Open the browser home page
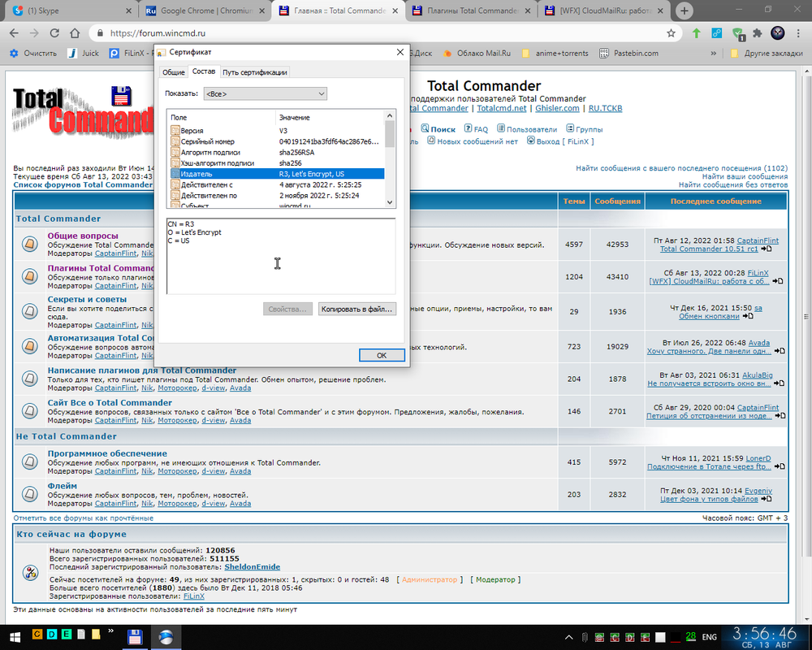 [75, 33]
